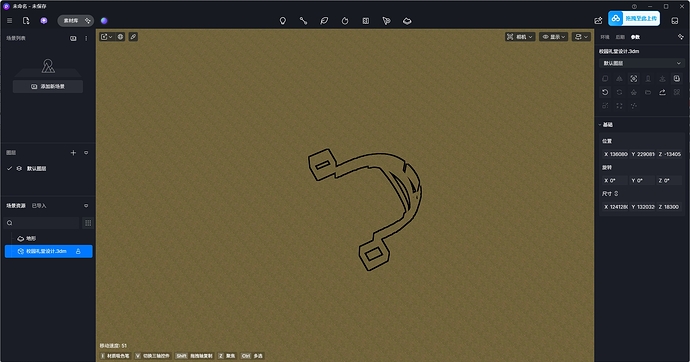Click 添加新场景 add new scene button
690x362 pixels.
pyautogui.click(x=48, y=86)
